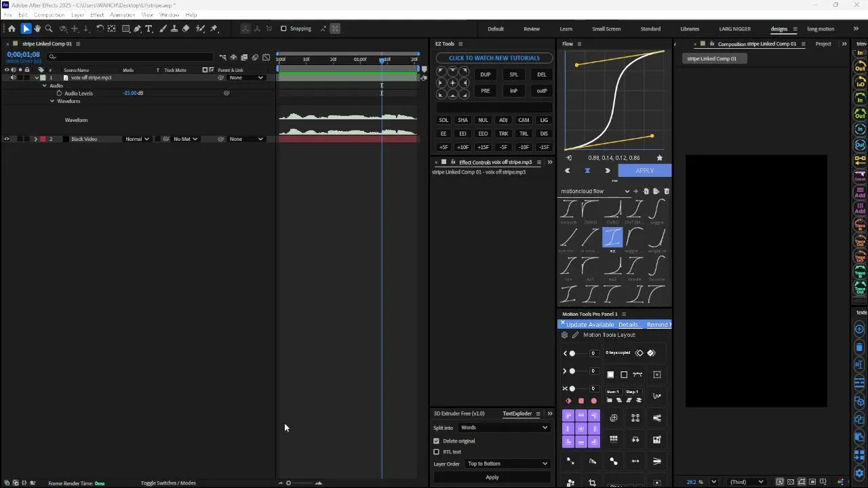The image size is (868, 488).
Task: Click the +10F button in EZ Tools
Action: [463, 147]
